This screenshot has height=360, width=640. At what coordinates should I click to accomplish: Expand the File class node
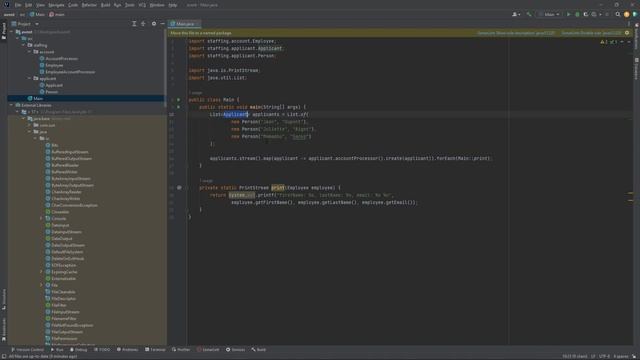tap(41, 285)
